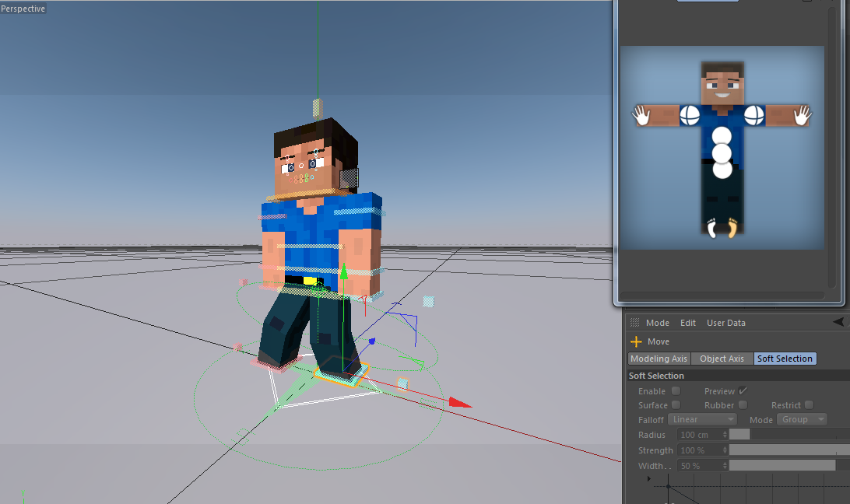The height and width of the screenshot is (504, 850).
Task: Open the Edit menu in the Attribute Manager
Action: (687, 322)
